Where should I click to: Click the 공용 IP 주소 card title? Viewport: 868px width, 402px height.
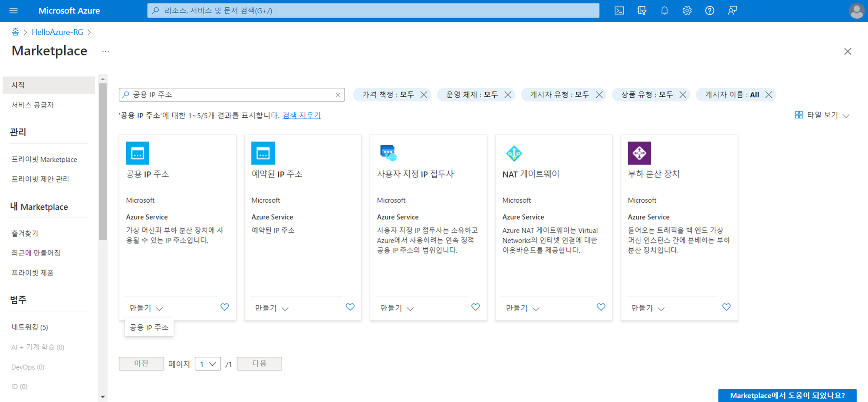click(148, 174)
